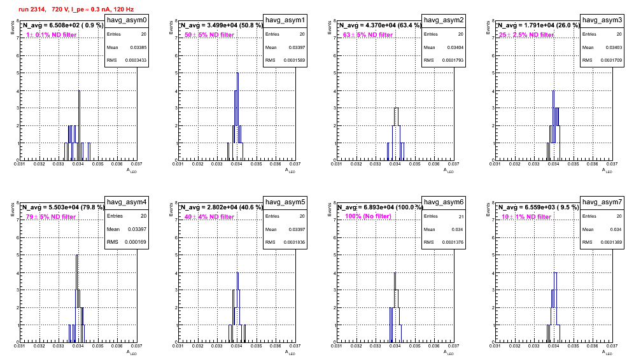Click N_avg = 6.508e+02 ( 0.9 %) label

(62, 25)
